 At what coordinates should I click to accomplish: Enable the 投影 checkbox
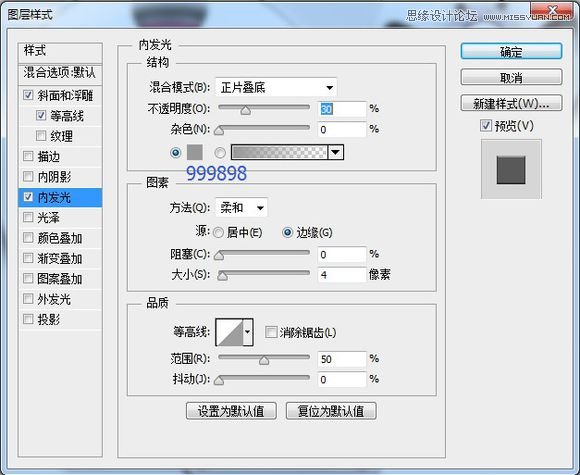(28, 319)
